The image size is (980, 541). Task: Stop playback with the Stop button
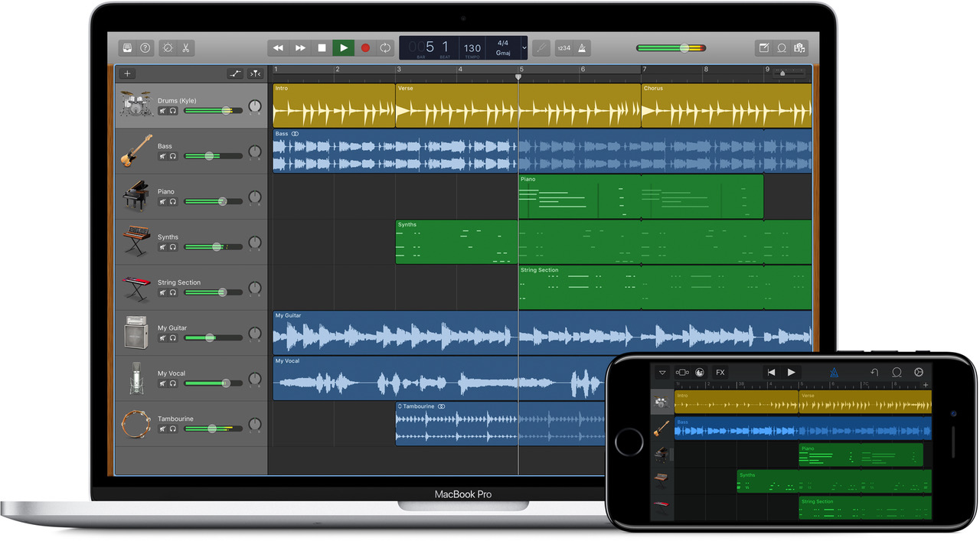[322, 48]
